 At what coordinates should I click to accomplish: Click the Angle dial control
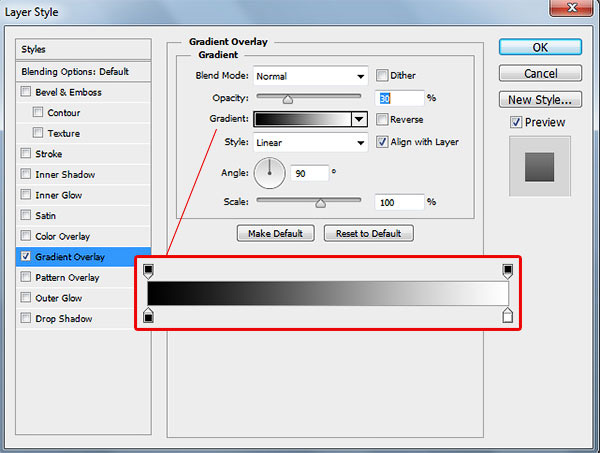point(269,173)
